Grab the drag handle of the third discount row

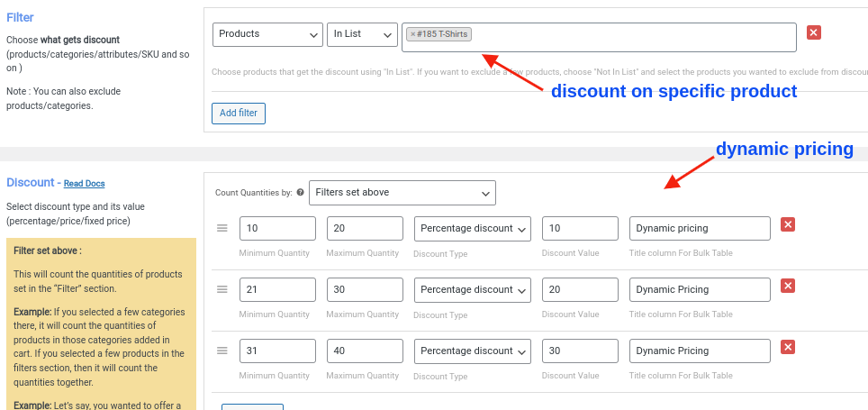click(x=222, y=351)
